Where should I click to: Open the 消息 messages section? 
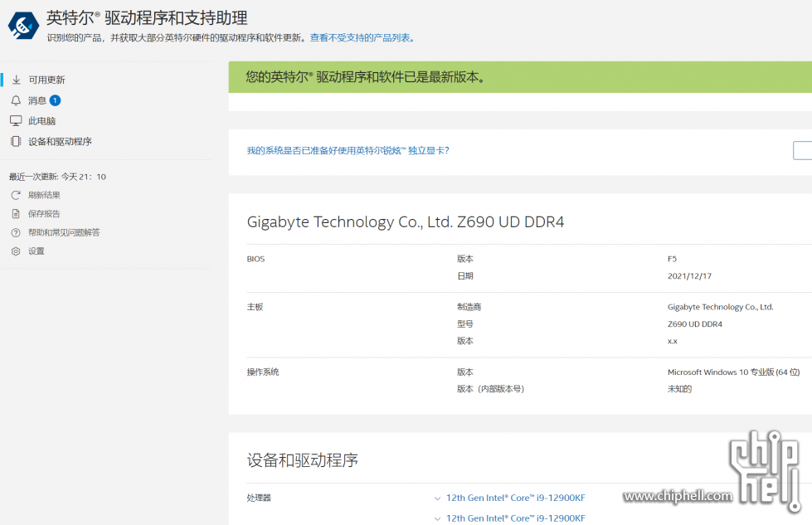(37, 100)
